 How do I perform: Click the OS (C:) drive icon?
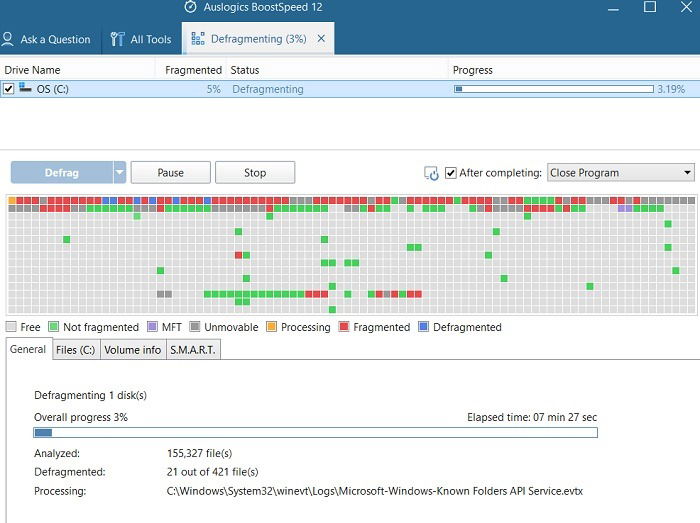25,88
